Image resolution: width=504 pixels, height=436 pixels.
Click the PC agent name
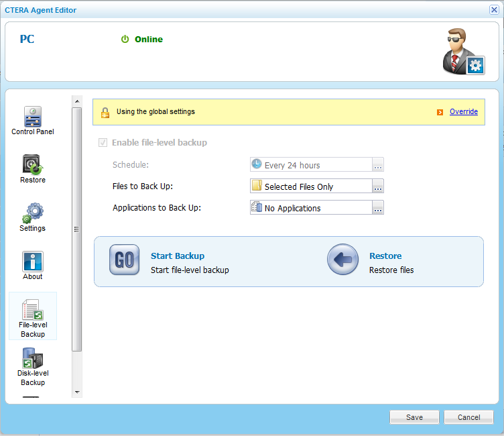pyautogui.click(x=27, y=39)
